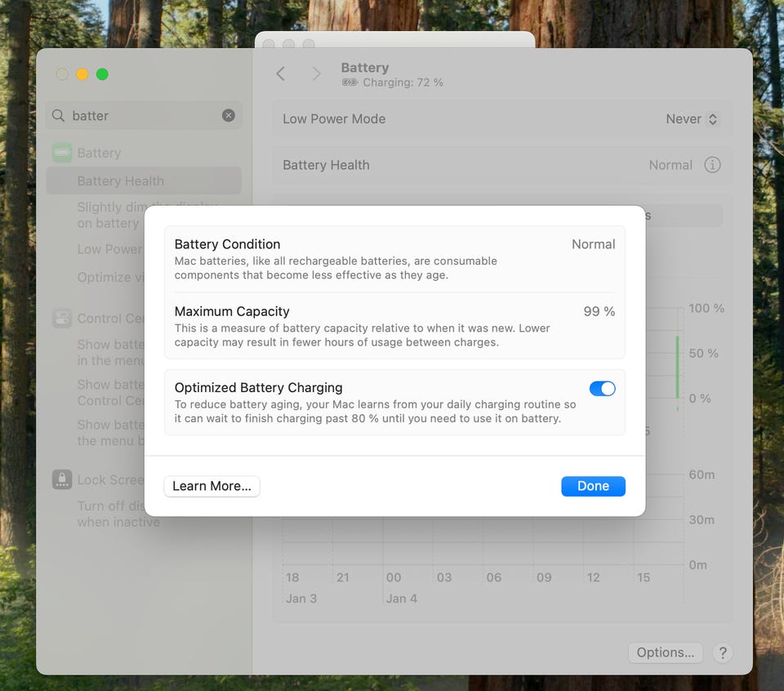Click the Control Center sidebar icon
The width and height of the screenshot is (784, 691).
pos(62,318)
